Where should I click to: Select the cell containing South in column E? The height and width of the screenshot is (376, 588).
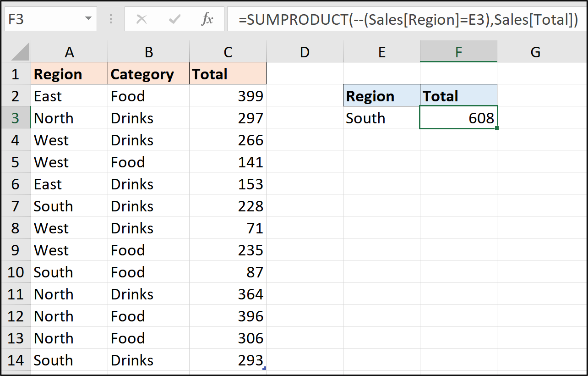(381, 118)
